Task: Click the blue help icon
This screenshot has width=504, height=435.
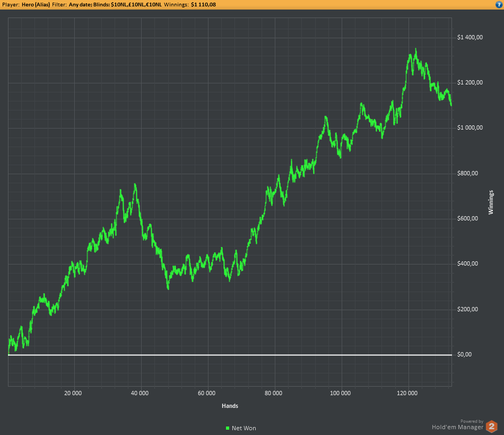Action: pyautogui.click(x=499, y=4)
